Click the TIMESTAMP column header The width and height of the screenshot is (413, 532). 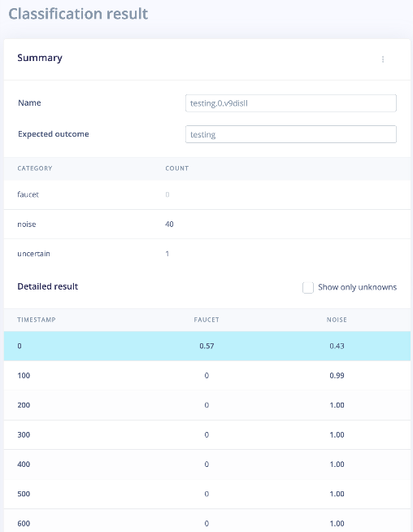pos(37,320)
